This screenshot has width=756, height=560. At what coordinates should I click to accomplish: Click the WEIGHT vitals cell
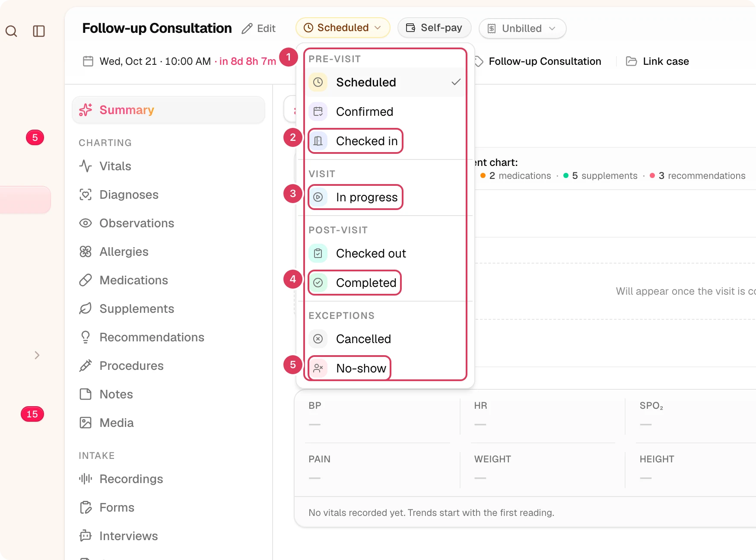coord(543,469)
